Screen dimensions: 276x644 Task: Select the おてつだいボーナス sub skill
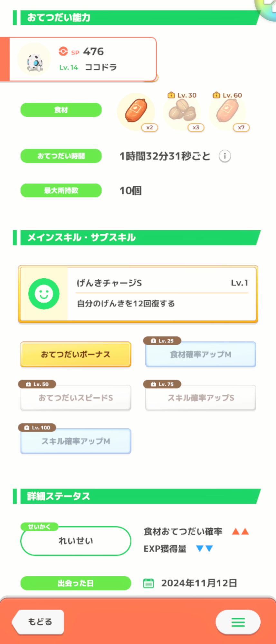click(76, 354)
